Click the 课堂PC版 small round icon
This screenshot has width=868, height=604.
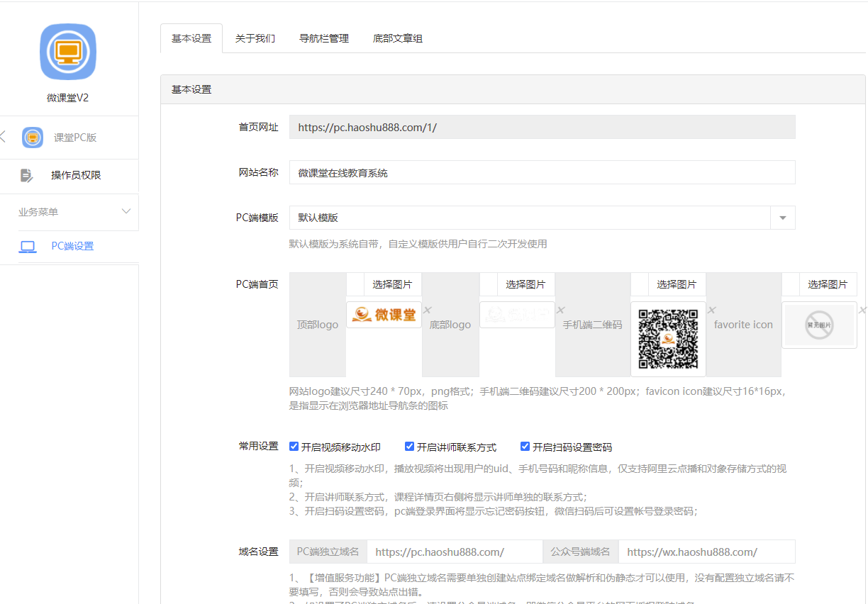33,138
